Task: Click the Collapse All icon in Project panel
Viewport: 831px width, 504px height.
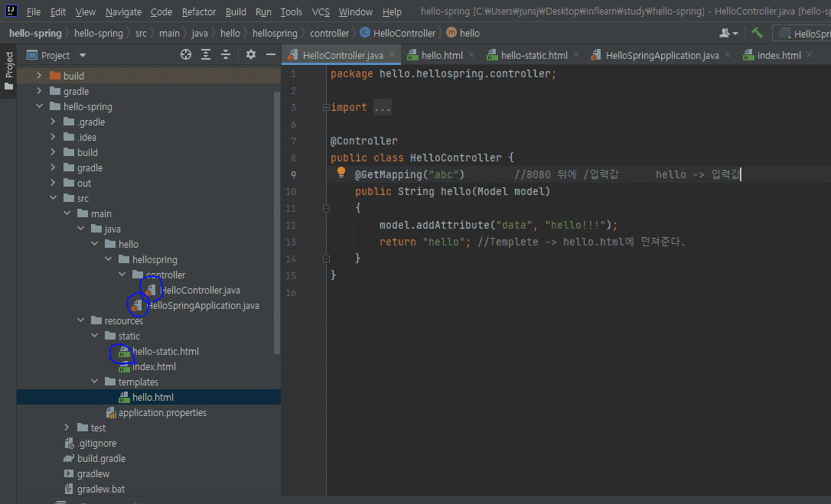Action: pyautogui.click(x=226, y=55)
